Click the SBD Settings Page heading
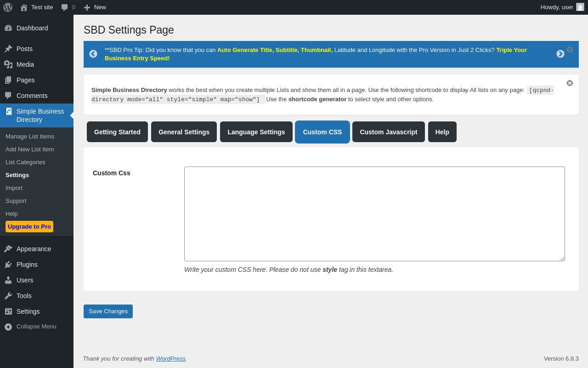The width and height of the screenshot is (588, 368). click(129, 30)
